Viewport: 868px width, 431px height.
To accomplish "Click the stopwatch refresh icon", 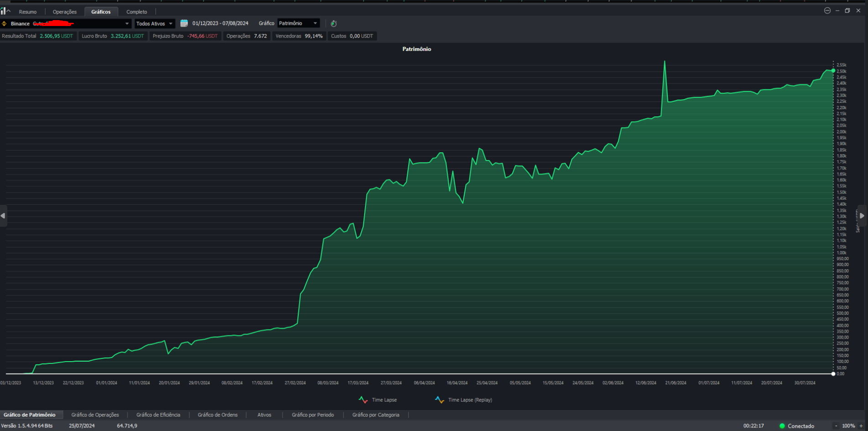I will pos(334,24).
